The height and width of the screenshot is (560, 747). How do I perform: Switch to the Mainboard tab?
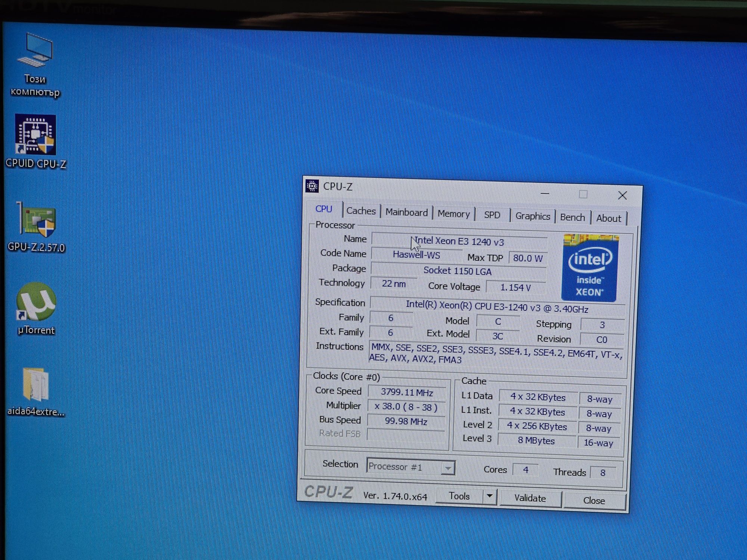(x=406, y=212)
